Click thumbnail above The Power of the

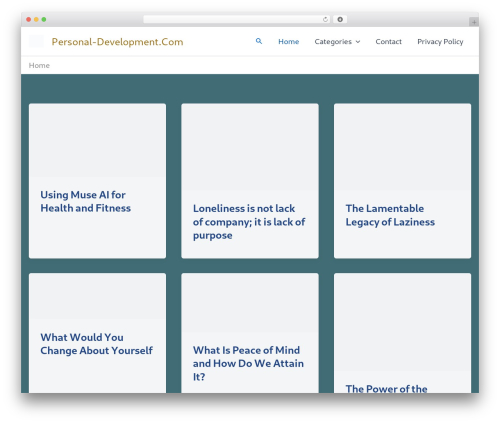(x=402, y=322)
